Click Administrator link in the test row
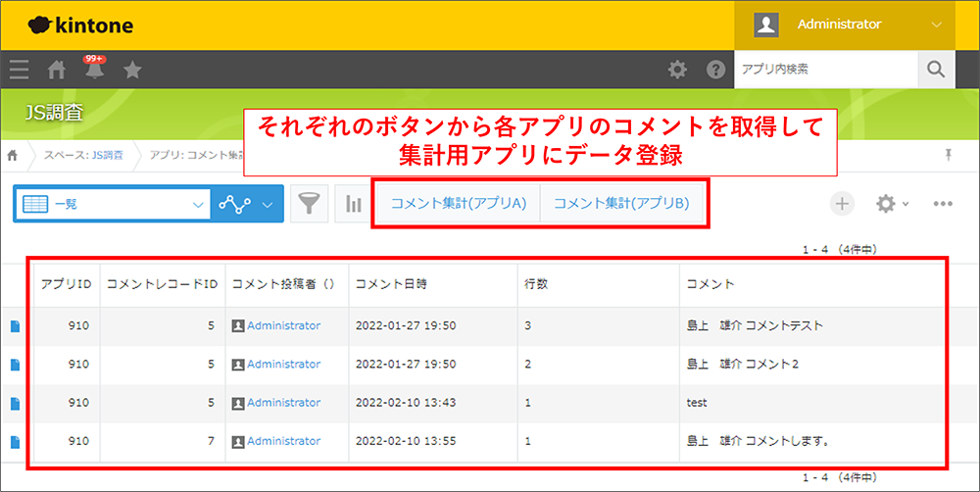The height and width of the screenshot is (492, 980). click(284, 403)
